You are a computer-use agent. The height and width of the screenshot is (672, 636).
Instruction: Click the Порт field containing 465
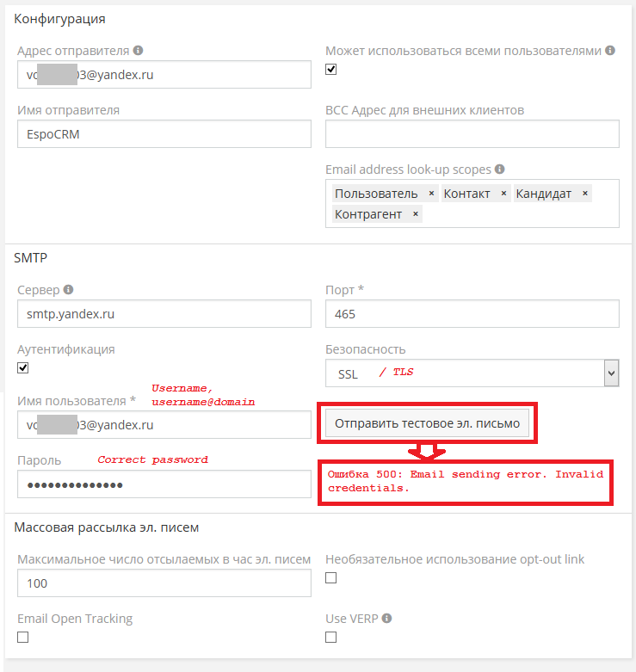pos(472,314)
